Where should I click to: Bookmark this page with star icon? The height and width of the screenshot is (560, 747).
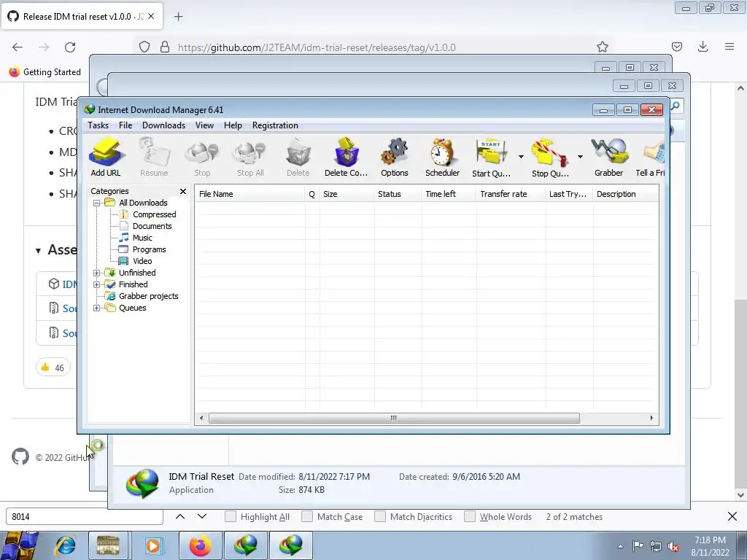pos(603,47)
